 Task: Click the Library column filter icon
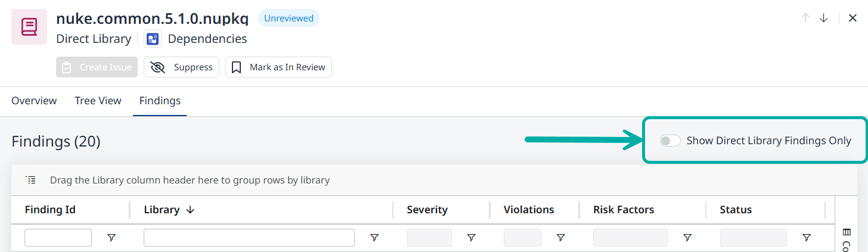point(374,238)
